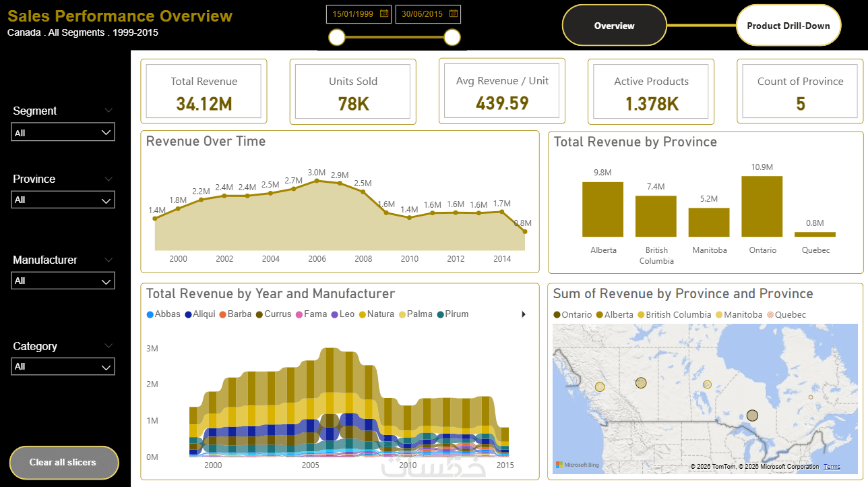
Task: Open the Terms link on the map
Action: pos(832,467)
